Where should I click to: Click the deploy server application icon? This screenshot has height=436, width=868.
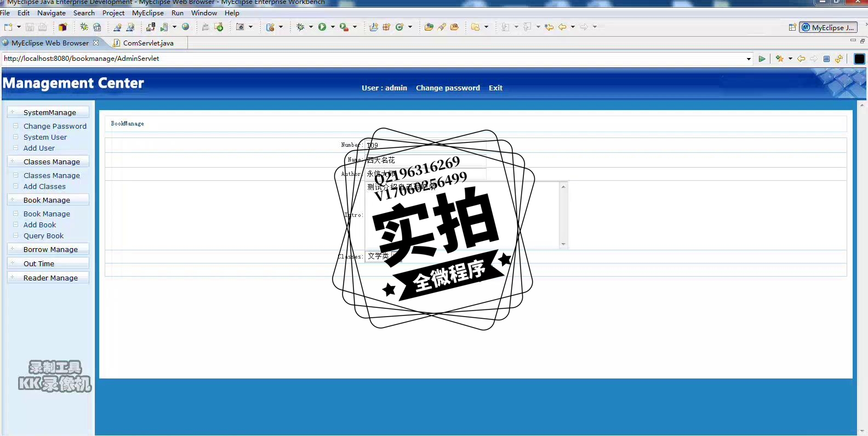(151, 27)
